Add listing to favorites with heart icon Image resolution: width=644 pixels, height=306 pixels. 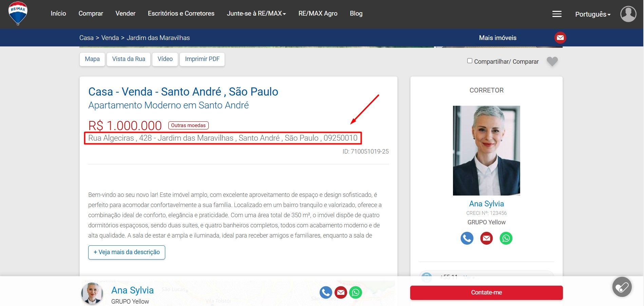point(552,61)
